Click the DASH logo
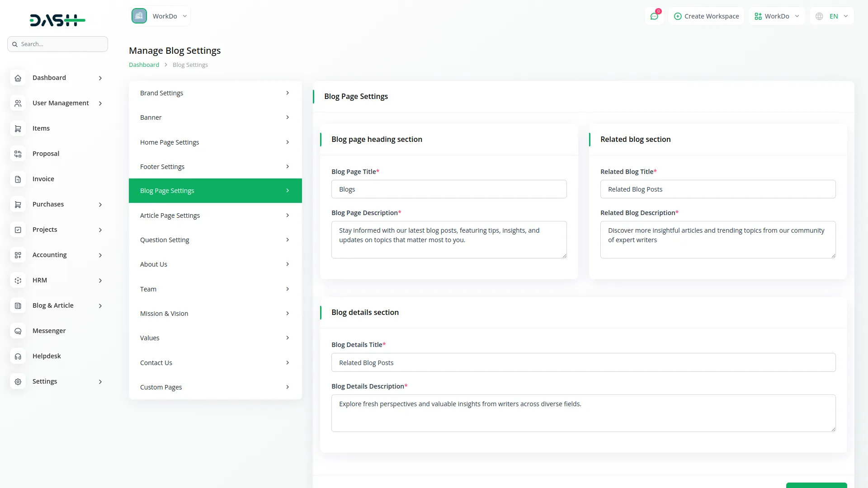 pos(57,20)
